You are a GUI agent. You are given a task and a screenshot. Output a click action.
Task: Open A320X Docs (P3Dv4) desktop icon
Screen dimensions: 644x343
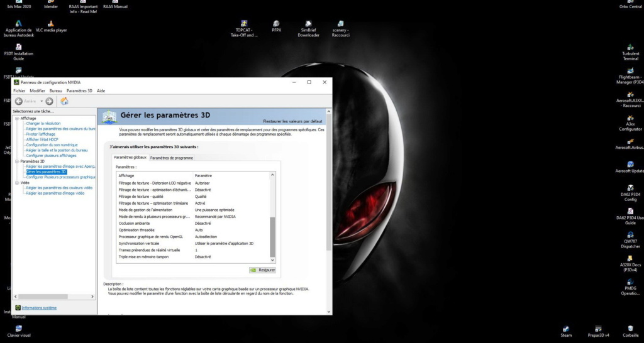click(x=630, y=263)
